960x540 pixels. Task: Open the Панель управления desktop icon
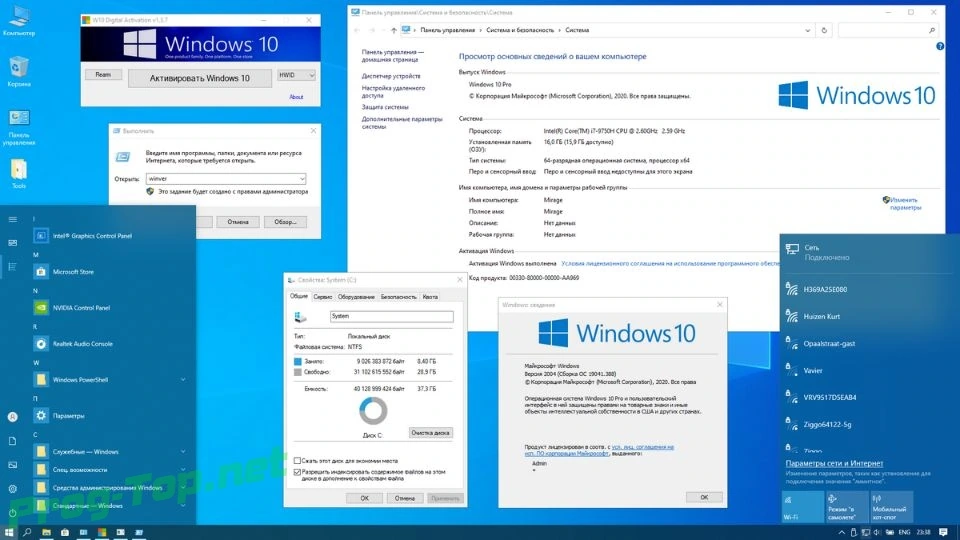[x=18, y=127]
